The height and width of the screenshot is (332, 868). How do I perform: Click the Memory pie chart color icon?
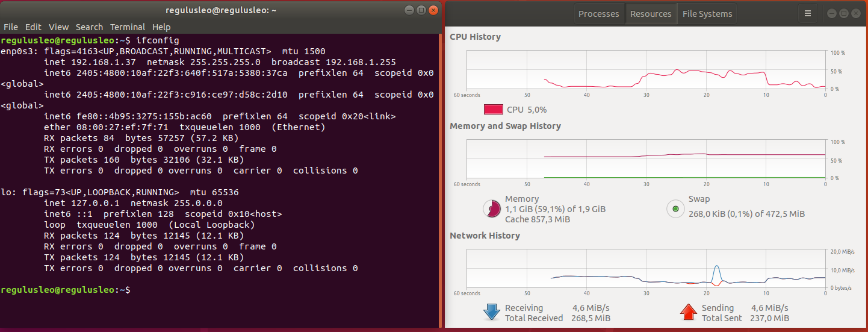492,209
